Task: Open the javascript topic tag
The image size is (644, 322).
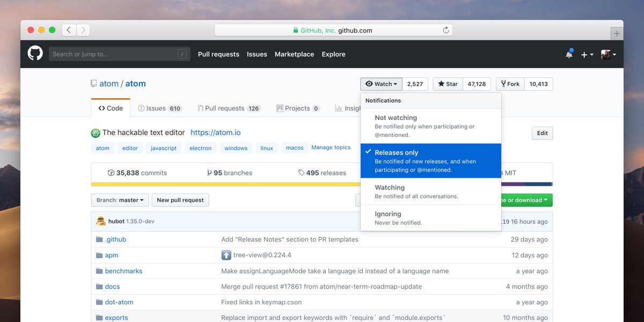Action: (x=164, y=148)
